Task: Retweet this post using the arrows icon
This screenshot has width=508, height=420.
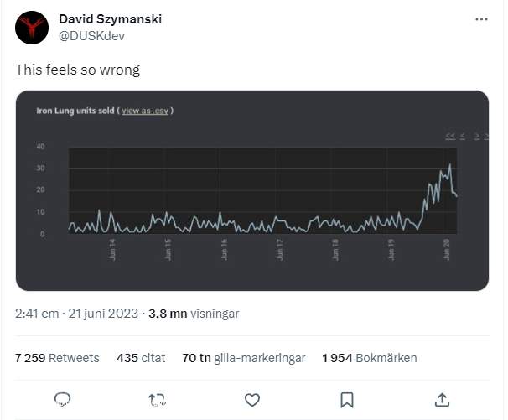Action: pyautogui.click(x=157, y=399)
